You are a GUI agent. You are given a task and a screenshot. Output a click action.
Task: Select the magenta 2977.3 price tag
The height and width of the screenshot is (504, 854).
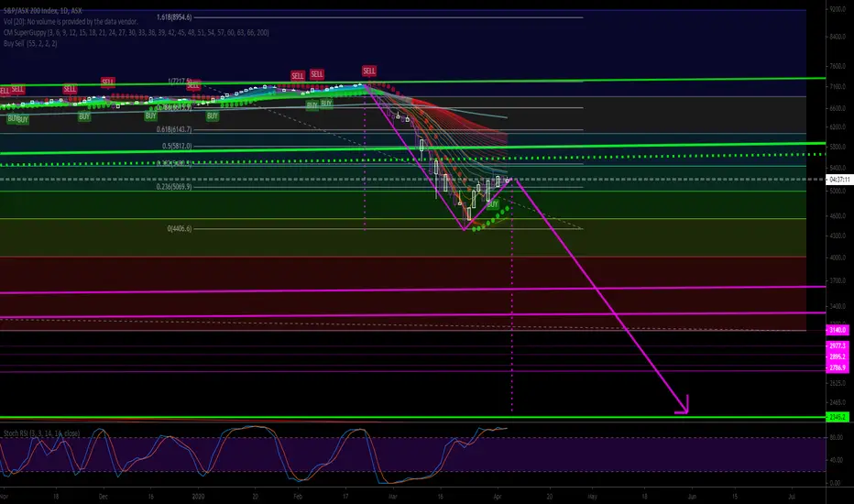coord(838,346)
